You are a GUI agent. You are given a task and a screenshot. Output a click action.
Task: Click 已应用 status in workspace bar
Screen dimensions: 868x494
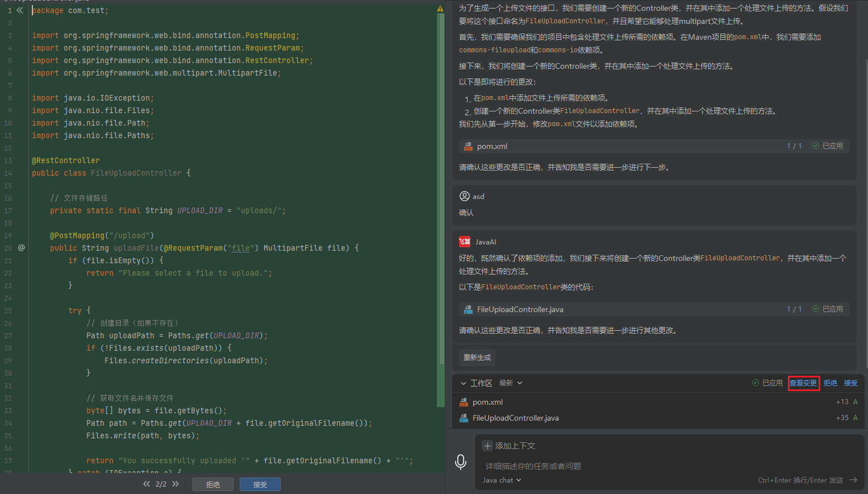(x=767, y=383)
